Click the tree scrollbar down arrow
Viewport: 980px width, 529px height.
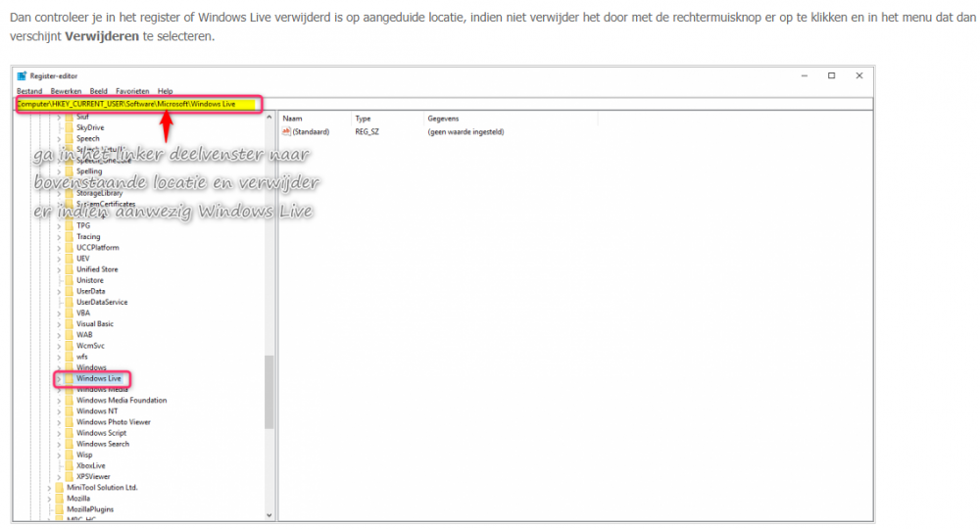tap(269, 516)
